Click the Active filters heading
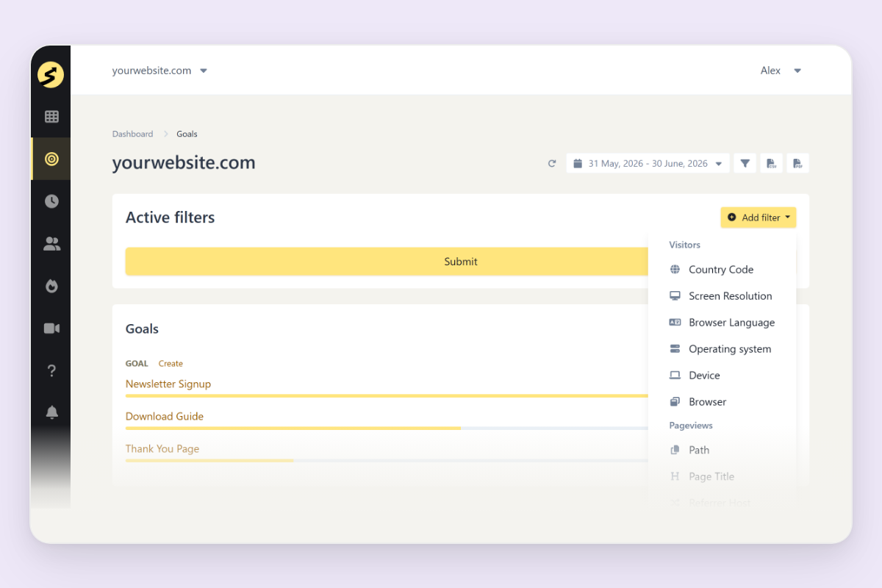The height and width of the screenshot is (588, 882). 171,218
